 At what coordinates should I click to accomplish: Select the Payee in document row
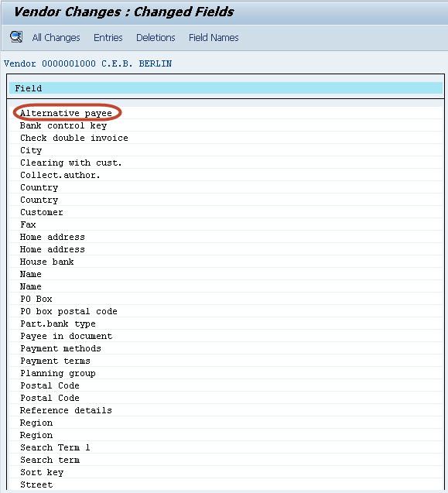226,336
